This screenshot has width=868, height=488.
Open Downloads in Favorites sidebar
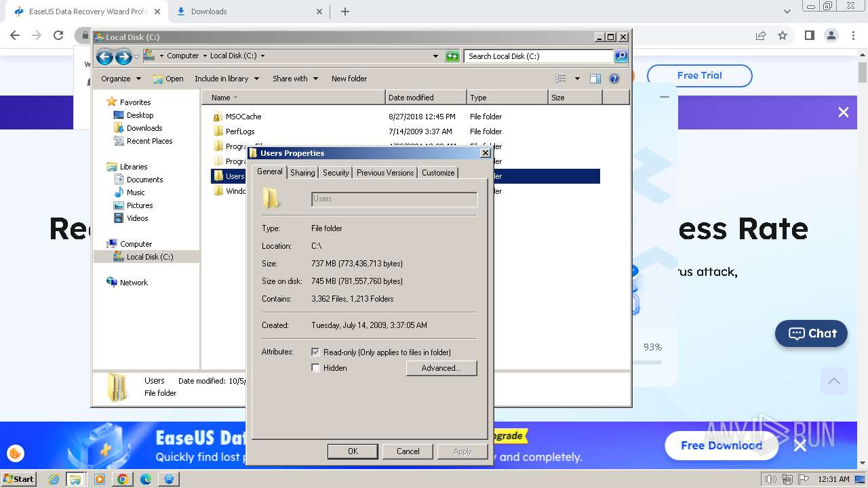point(144,128)
